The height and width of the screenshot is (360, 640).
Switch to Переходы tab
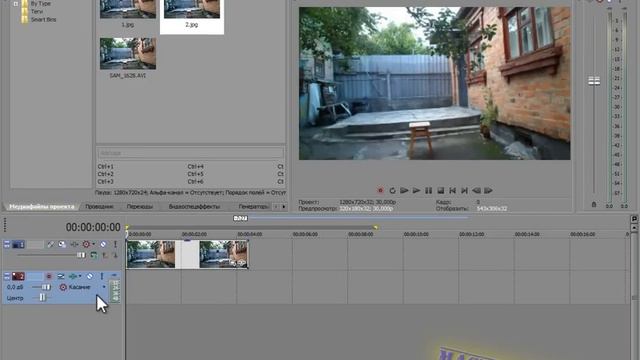pyautogui.click(x=140, y=207)
